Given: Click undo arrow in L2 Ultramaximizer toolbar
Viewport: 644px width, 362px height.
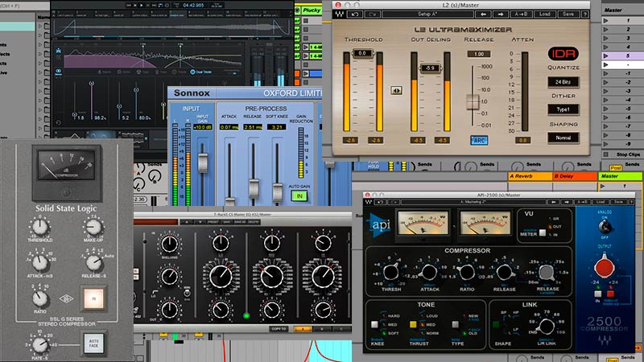Looking at the screenshot, I should click(x=355, y=14).
